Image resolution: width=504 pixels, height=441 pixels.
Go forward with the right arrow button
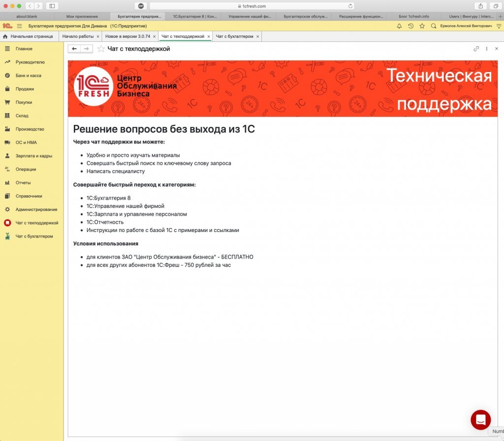point(87,49)
